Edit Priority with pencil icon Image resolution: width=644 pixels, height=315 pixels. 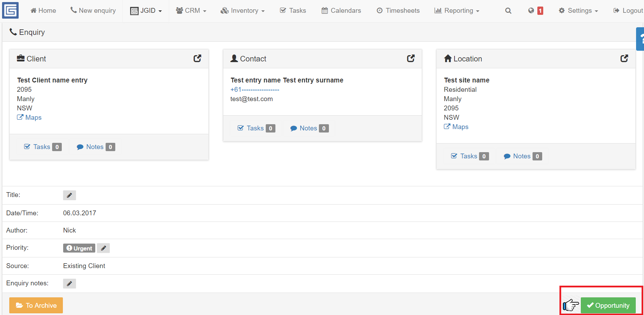point(103,248)
